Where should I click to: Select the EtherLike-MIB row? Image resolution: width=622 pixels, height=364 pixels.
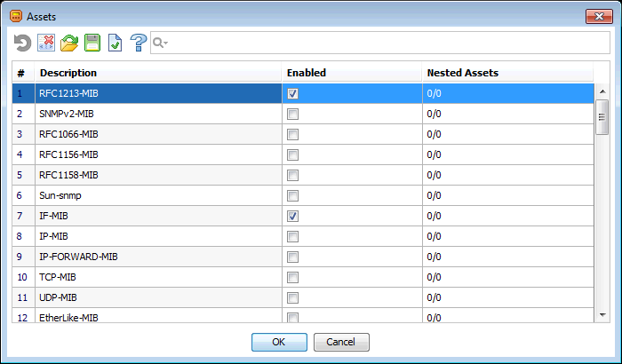point(303,316)
